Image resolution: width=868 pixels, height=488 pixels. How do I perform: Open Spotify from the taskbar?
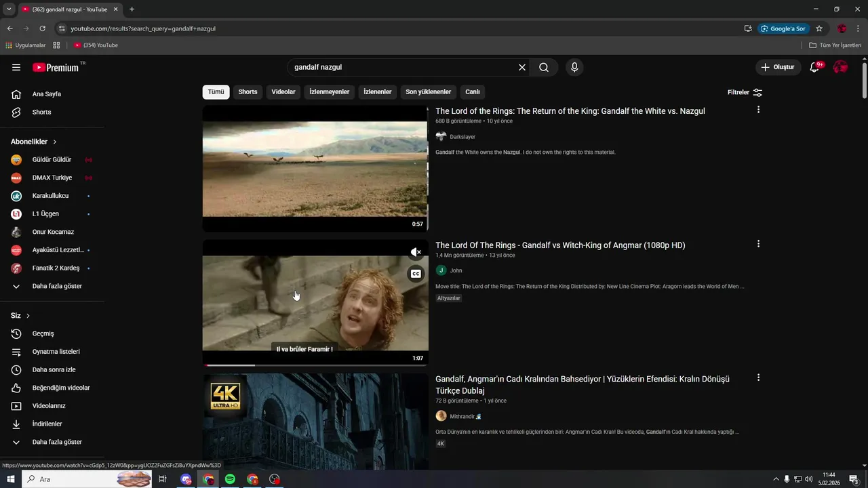tap(231, 479)
